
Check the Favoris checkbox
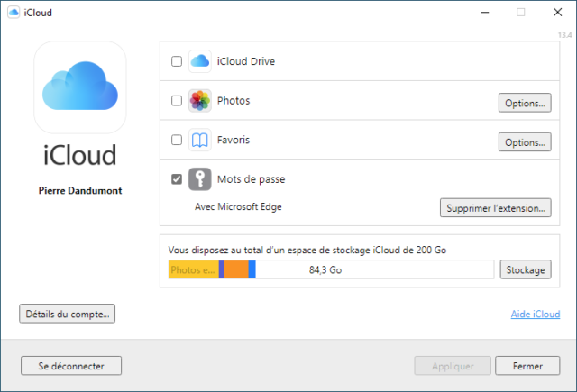click(177, 140)
